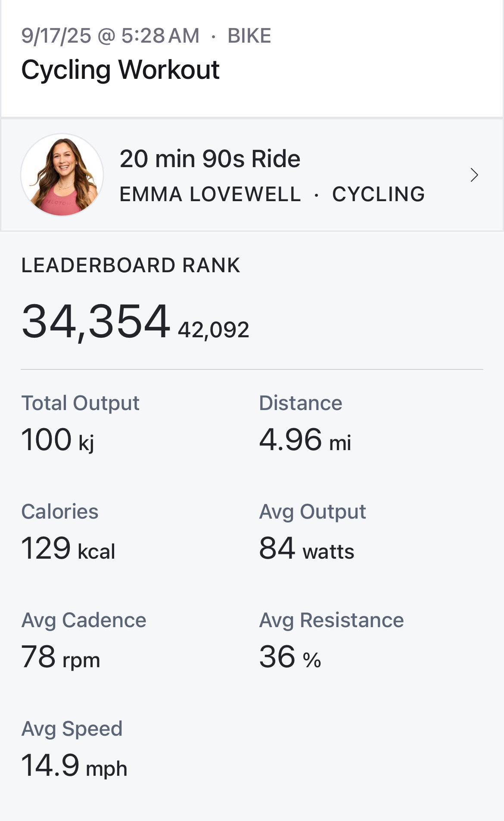504x821 pixels.
Task: Tap the chevron arrow beside the ride
Action: [x=474, y=175]
